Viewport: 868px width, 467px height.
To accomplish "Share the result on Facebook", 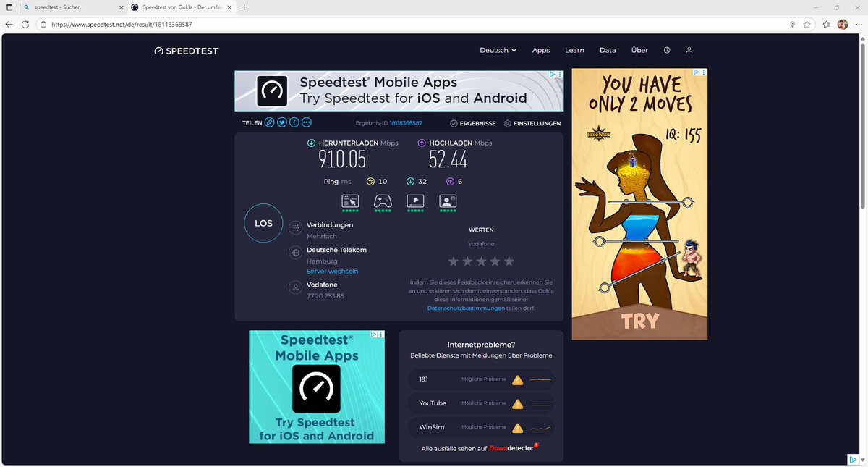I will tap(294, 123).
